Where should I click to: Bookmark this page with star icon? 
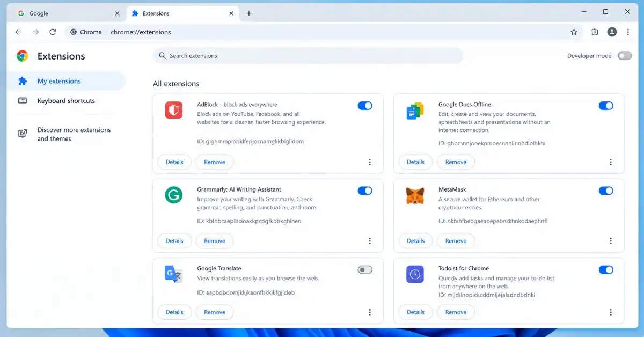[x=574, y=32]
